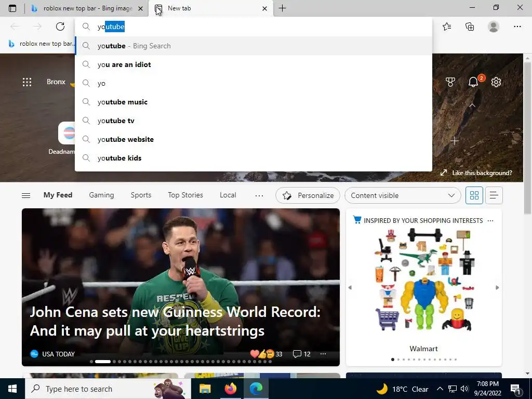Go to next shopping item arrow
532x399 pixels.
pos(497,287)
